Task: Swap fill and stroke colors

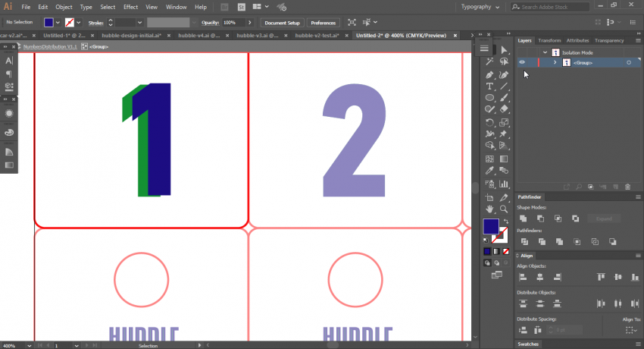Action: [507, 222]
